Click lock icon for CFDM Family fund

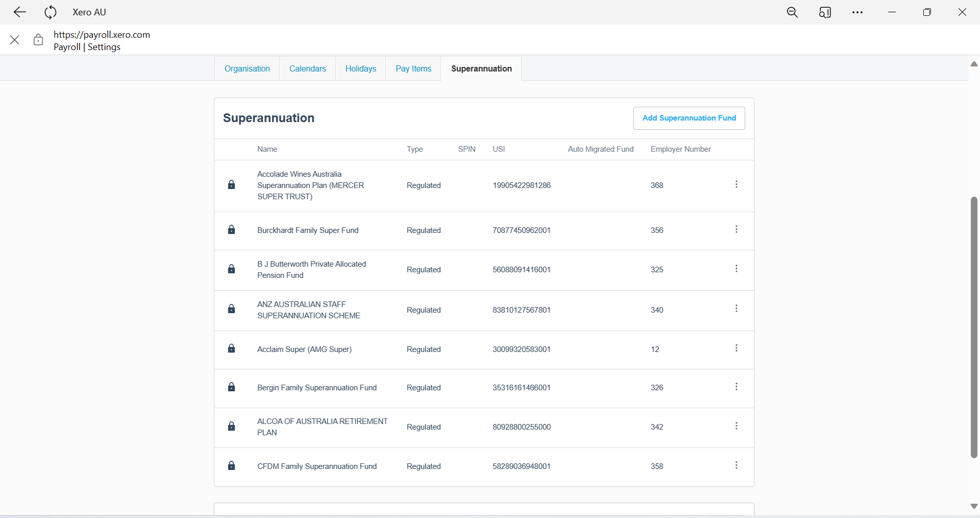(231, 465)
